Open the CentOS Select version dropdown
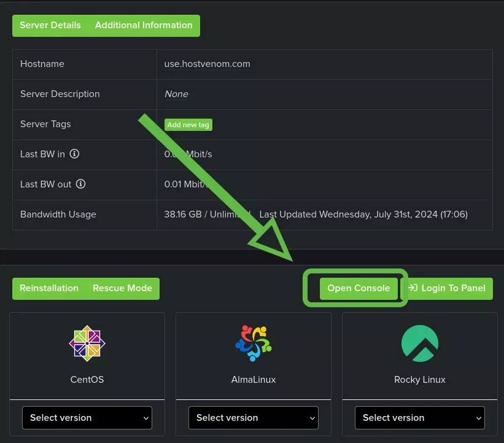Image resolution: width=504 pixels, height=443 pixels. (x=87, y=418)
